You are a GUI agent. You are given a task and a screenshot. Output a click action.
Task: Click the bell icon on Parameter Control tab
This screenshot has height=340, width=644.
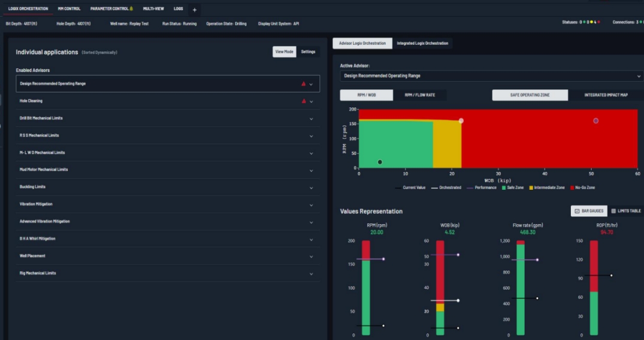tap(131, 9)
